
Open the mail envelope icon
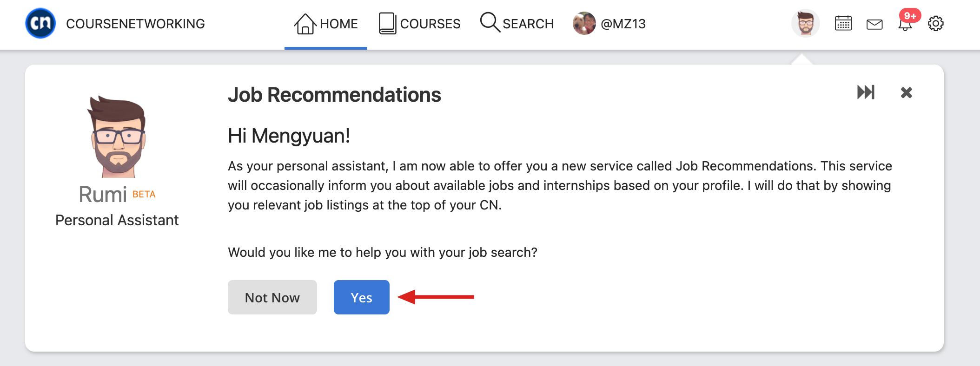(x=874, y=24)
